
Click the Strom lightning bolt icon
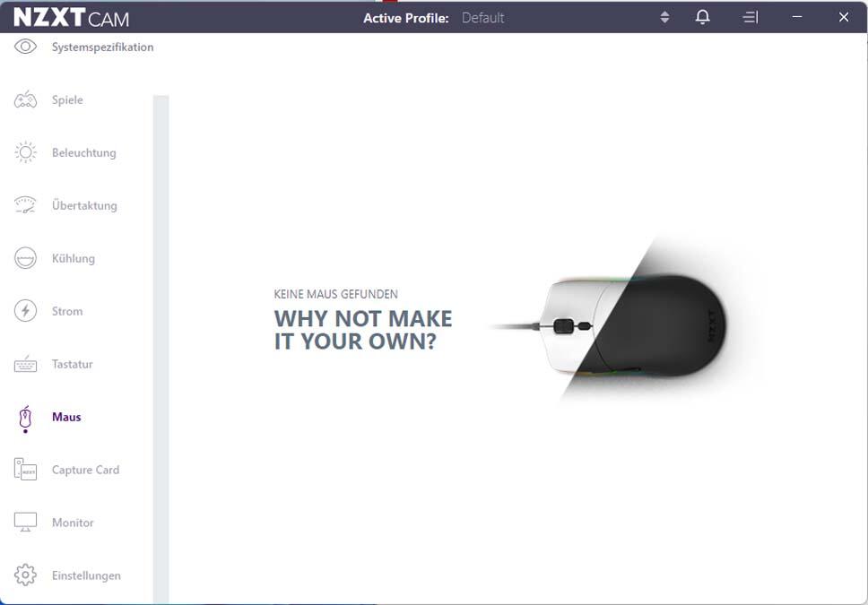point(25,310)
